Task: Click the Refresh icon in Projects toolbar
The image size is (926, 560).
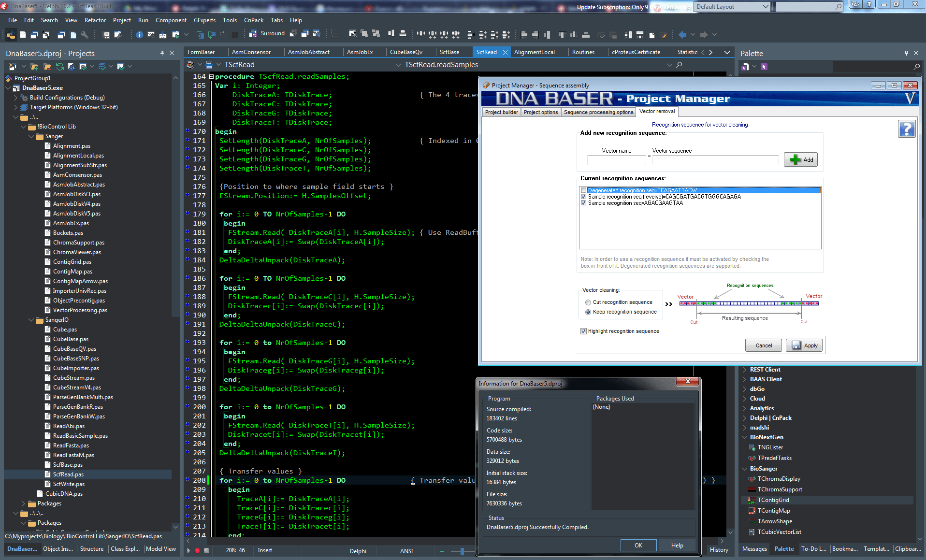Action: [x=59, y=67]
